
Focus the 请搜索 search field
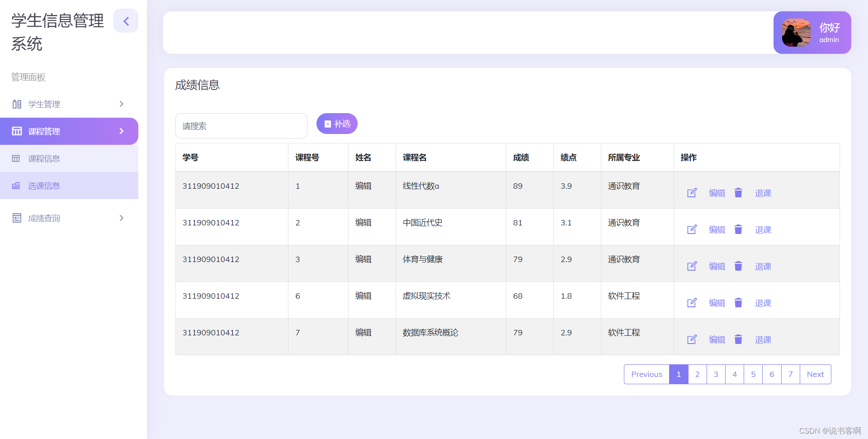point(241,126)
